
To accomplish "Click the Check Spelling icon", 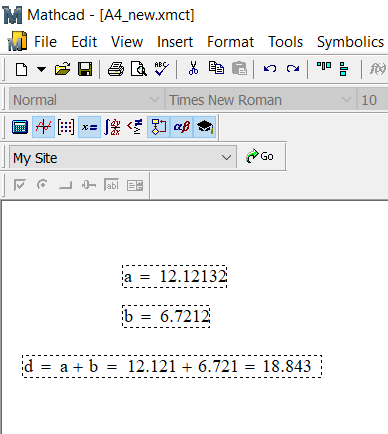I will click(x=162, y=69).
